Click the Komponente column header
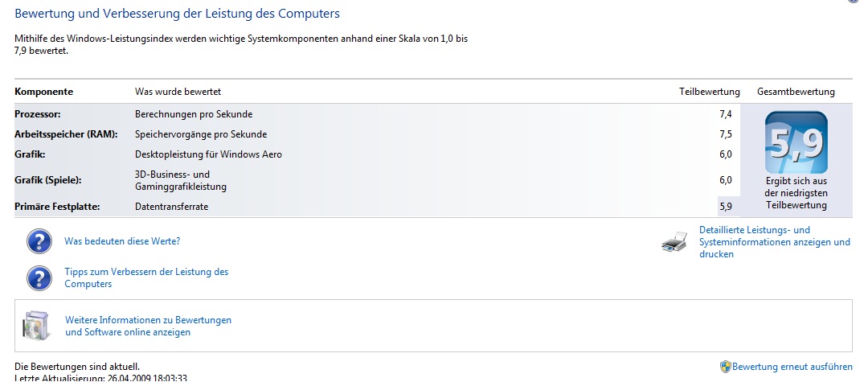 [x=43, y=92]
